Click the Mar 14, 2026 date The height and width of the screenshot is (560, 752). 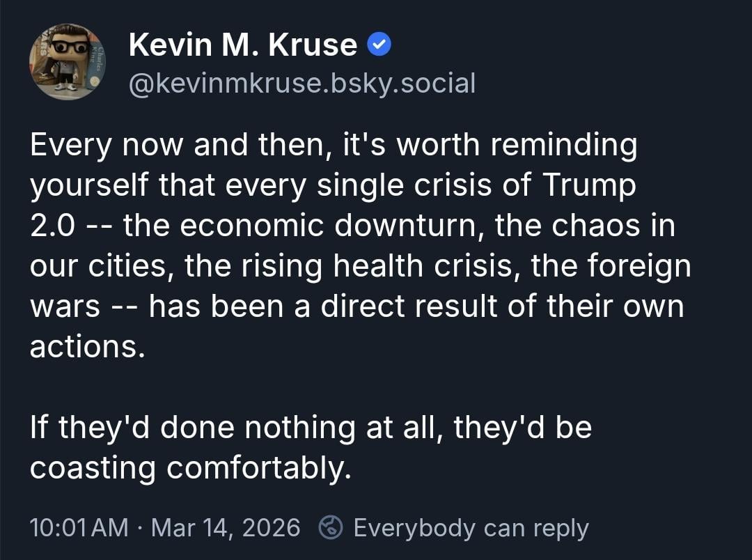tap(226, 528)
